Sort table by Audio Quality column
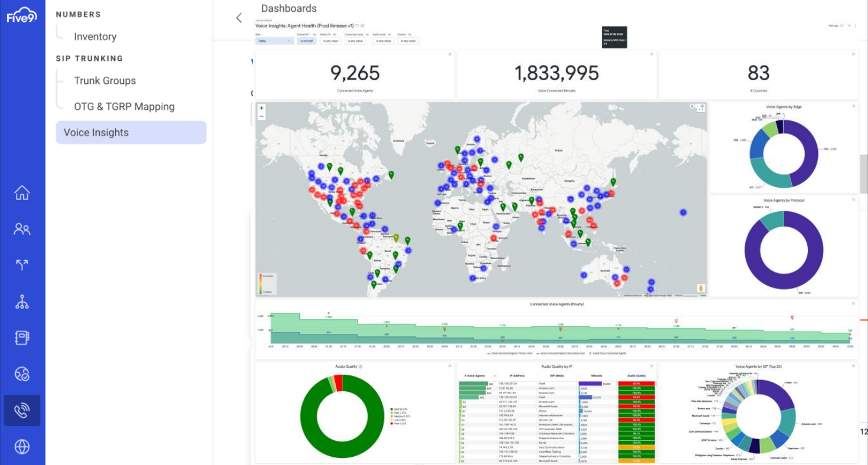 click(637, 376)
